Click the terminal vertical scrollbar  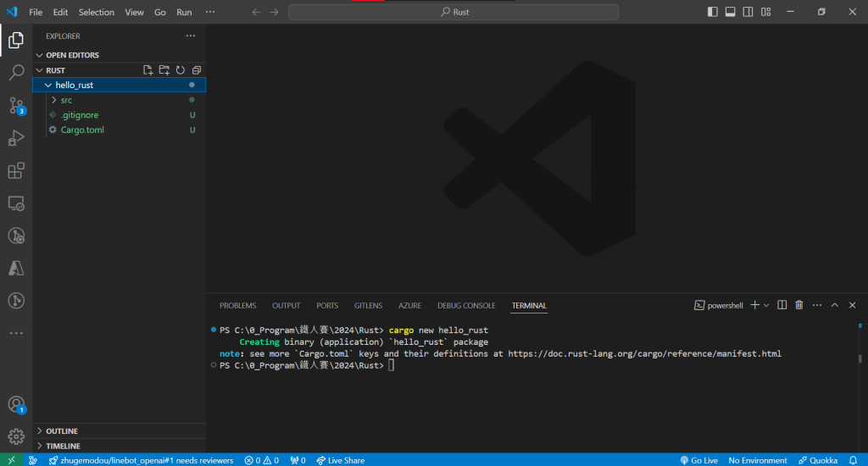(x=860, y=358)
